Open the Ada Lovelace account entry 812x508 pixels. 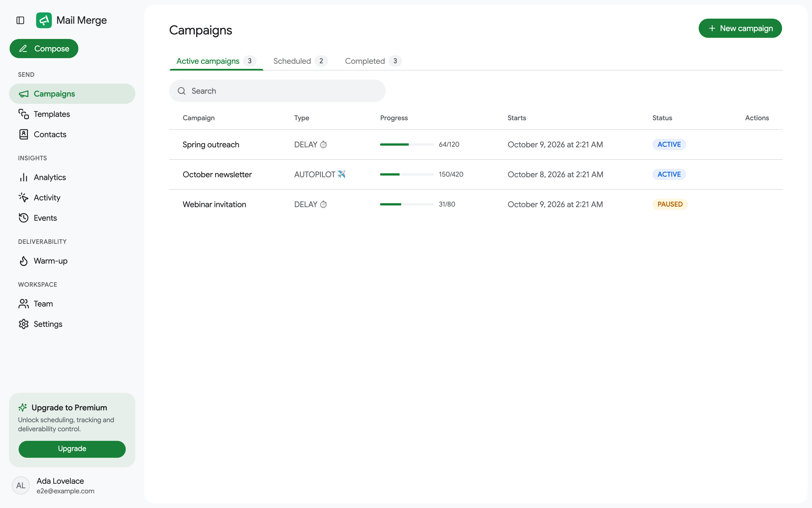point(72,485)
